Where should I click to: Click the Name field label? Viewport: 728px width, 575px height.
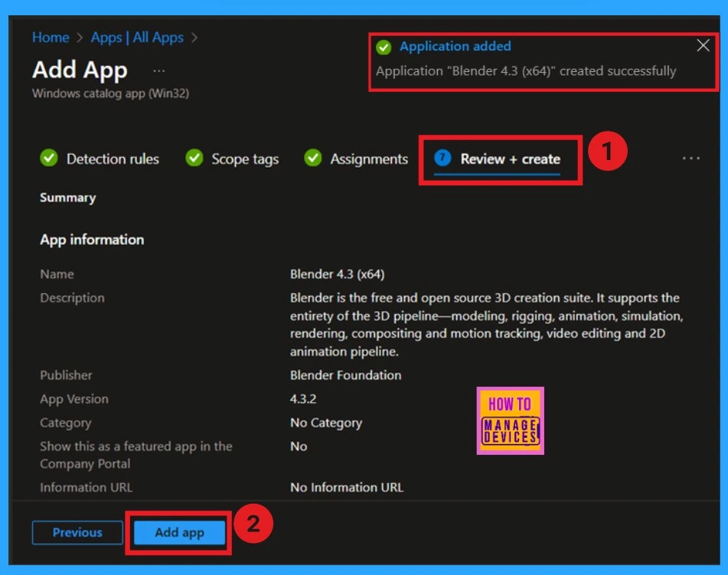(x=57, y=274)
